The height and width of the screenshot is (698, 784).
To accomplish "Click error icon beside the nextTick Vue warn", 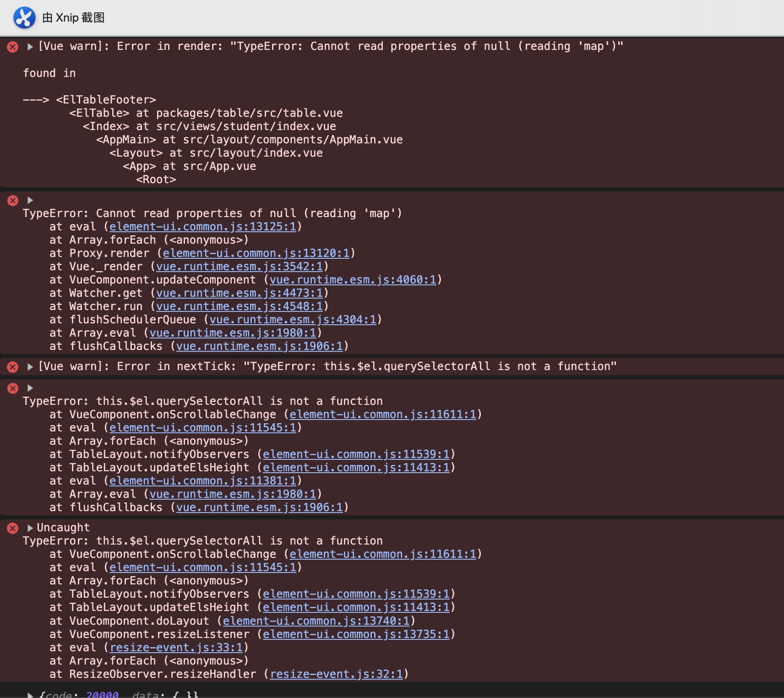I will (13, 367).
